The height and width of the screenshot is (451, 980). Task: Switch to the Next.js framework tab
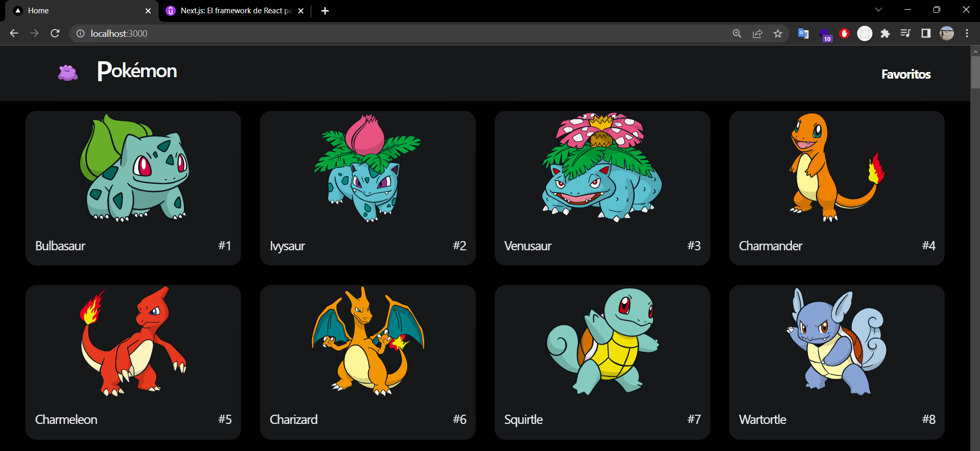[x=235, y=11]
